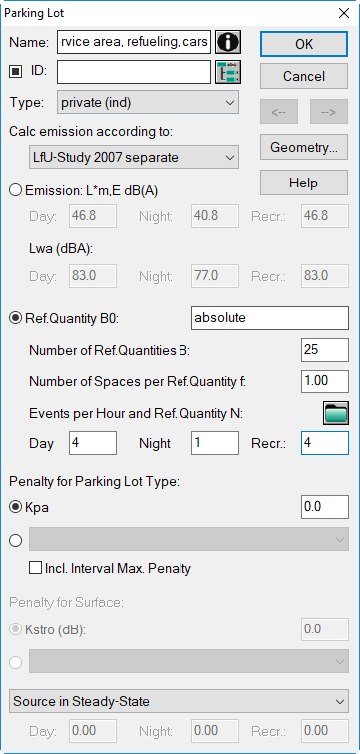Click the Number of Ref.Quantities B field

coord(325,350)
